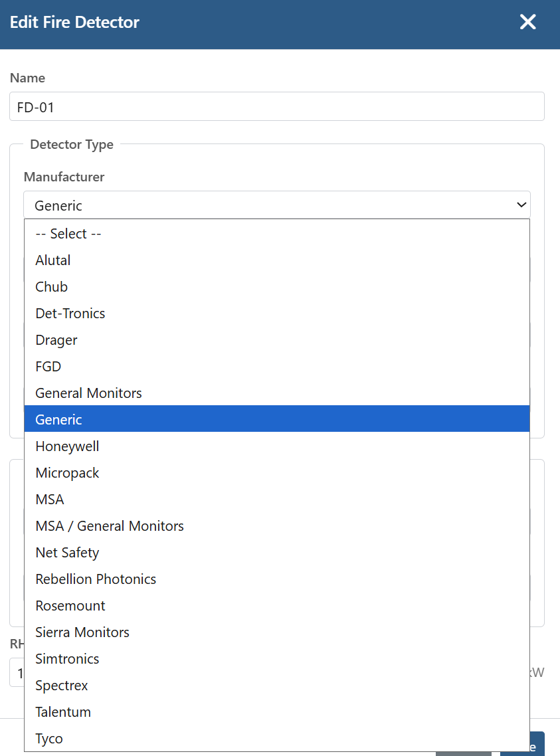Image resolution: width=560 pixels, height=756 pixels.
Task: Collapse the Manufacturer dropdown showing Generic
Action: coord(277,205)
